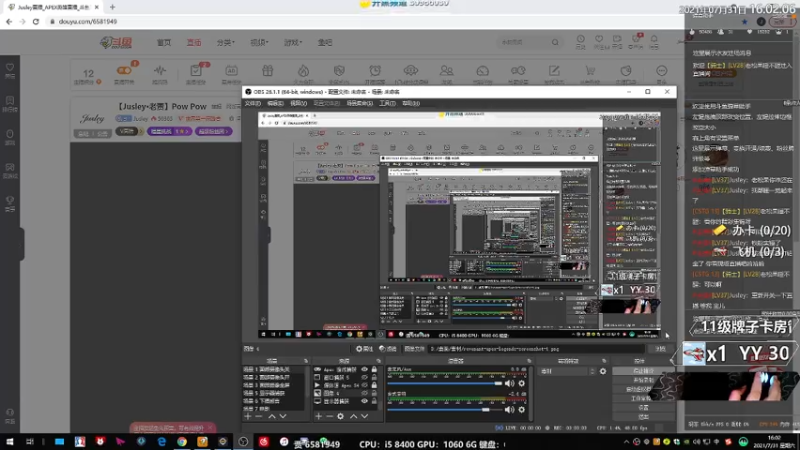Toggle lock on 窗口捕获 5 source
Image resolution: width=800 pixels, height=450 pixels.
click(x=374, y=378)
